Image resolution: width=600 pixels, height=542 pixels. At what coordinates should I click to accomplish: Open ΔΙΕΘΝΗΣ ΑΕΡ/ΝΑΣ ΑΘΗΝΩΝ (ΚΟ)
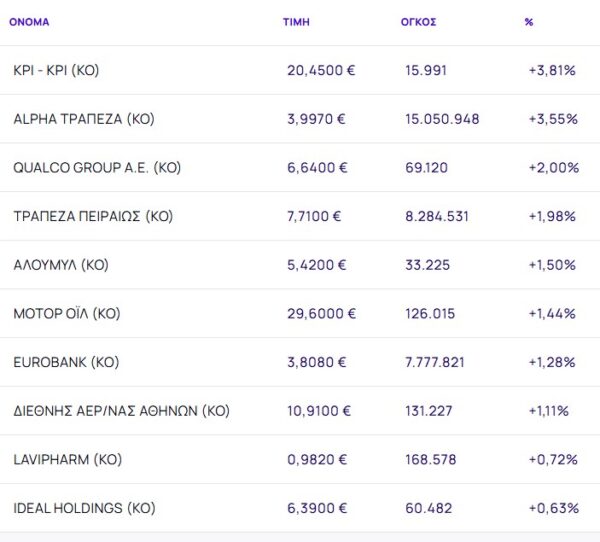click(122, 411)
